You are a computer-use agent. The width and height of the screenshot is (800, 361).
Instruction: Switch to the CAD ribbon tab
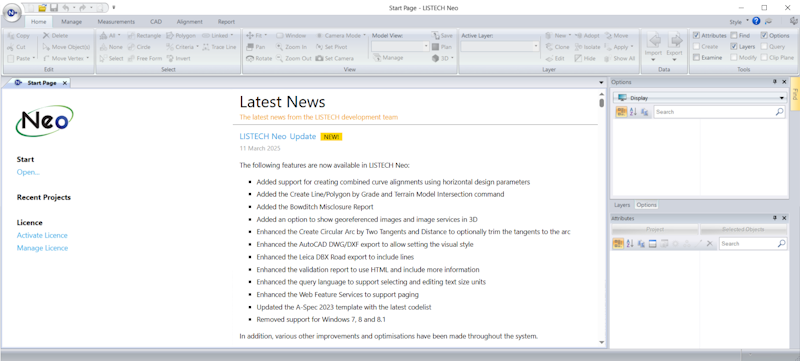156,22
